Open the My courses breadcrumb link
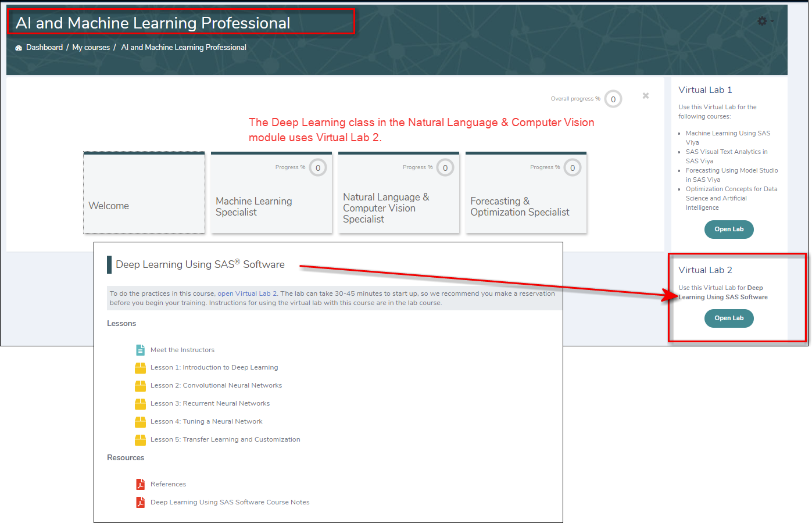812x523 pixels. coord(91,48)
